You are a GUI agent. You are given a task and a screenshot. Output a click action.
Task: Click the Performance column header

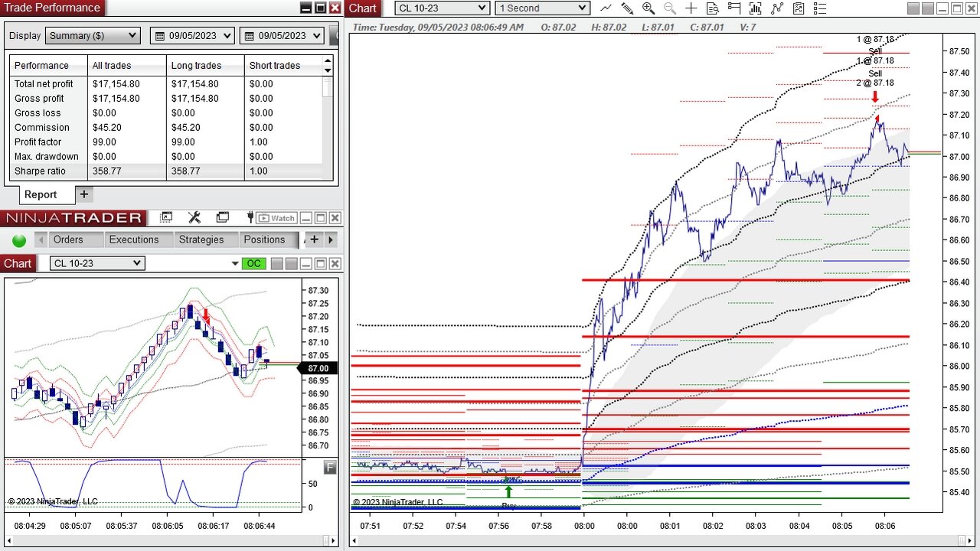(x=48, y=66)
